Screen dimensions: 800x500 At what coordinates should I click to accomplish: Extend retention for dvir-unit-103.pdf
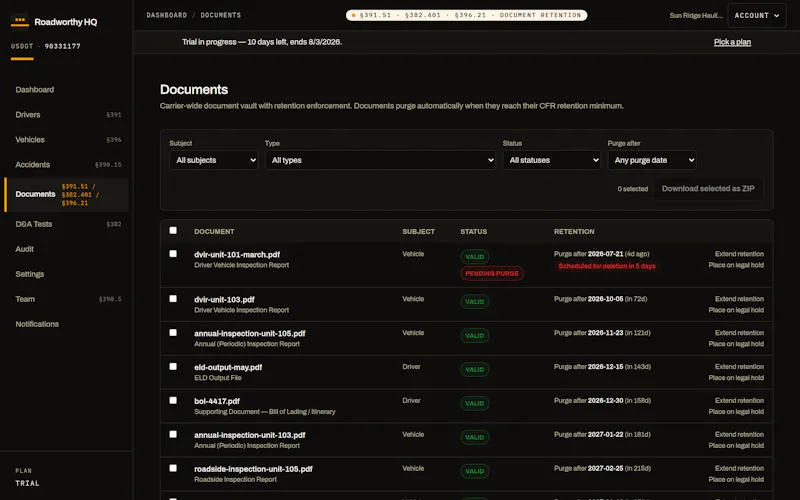[739, 299]
